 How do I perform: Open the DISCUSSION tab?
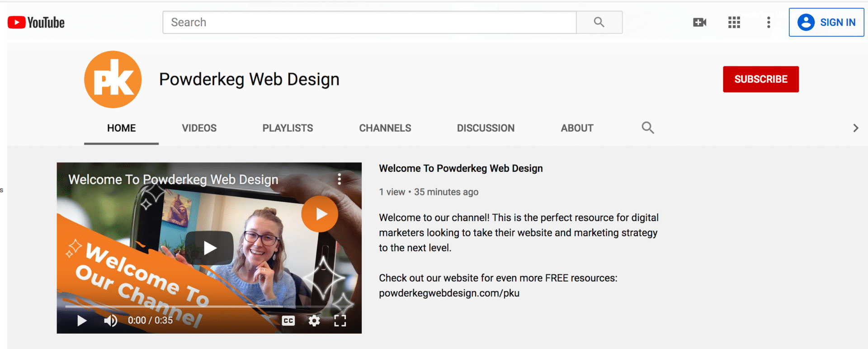[486, 128]
